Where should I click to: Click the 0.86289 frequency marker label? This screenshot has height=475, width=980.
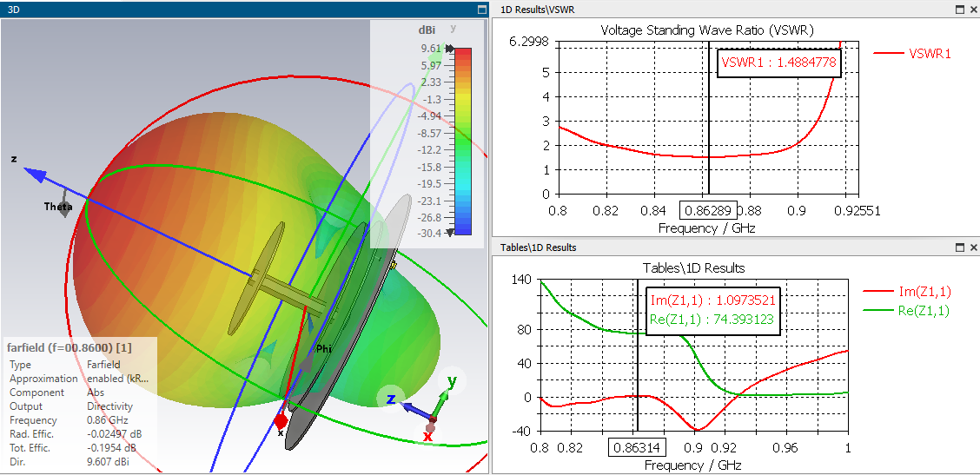(x=709, y=211)
